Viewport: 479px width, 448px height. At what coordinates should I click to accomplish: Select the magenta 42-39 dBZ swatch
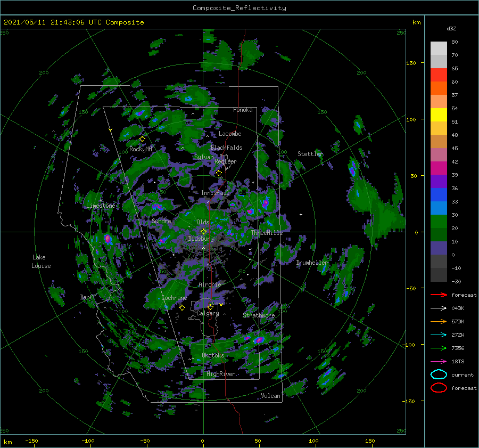pos(439,168)
